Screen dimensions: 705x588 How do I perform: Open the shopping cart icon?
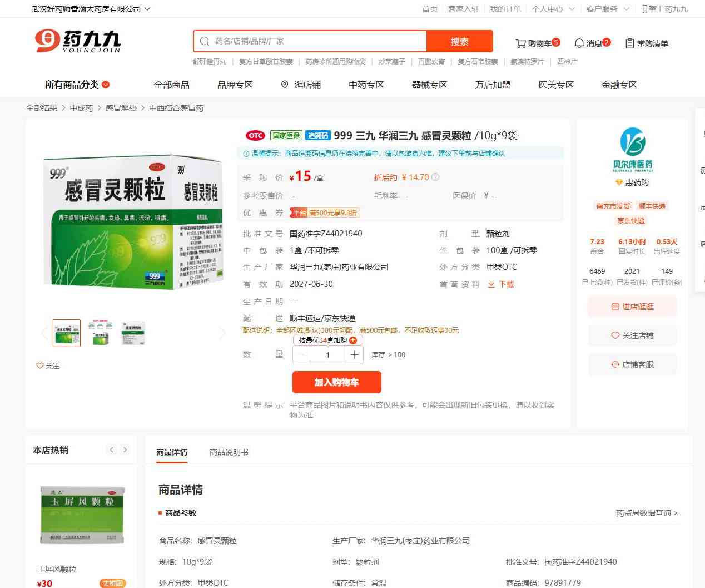521,43
